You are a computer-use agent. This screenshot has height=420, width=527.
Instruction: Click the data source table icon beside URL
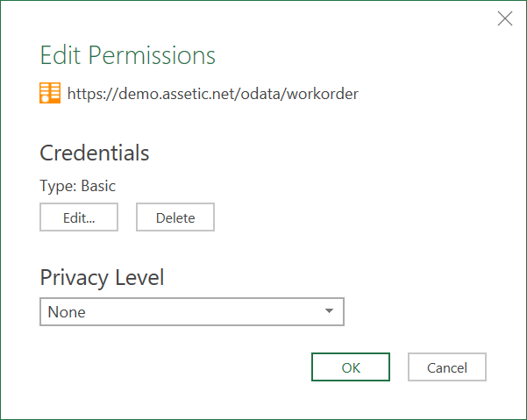pyautogui.click(x=50, y=93)
